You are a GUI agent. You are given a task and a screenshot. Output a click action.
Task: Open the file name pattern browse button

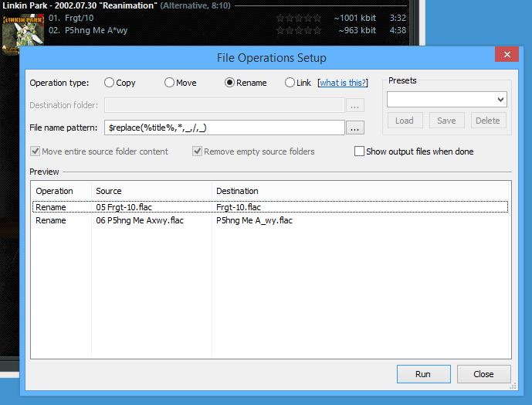355,128
